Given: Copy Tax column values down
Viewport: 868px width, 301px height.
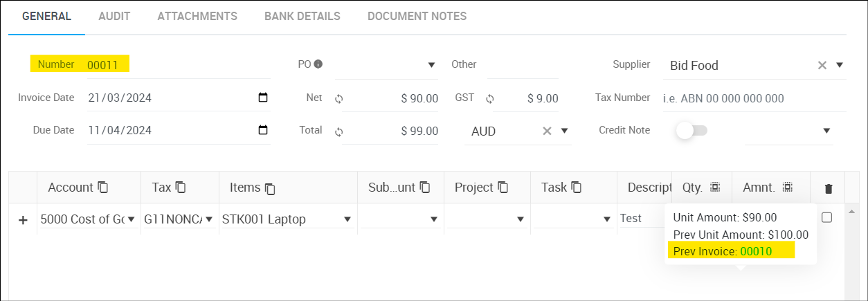Looking at the screenshot, I should tap(181, 188).
